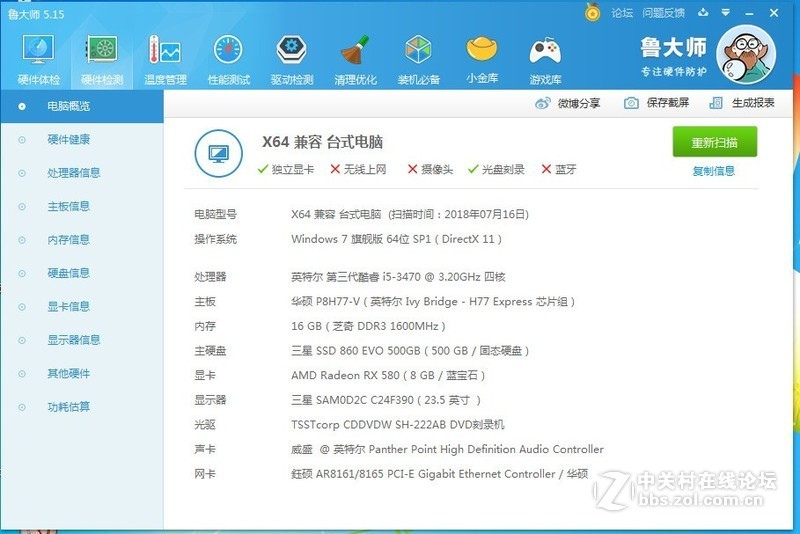Click the 独立显卡 status indicator
The height and width of the screenshot is (534, 800).
coord(286,169)
